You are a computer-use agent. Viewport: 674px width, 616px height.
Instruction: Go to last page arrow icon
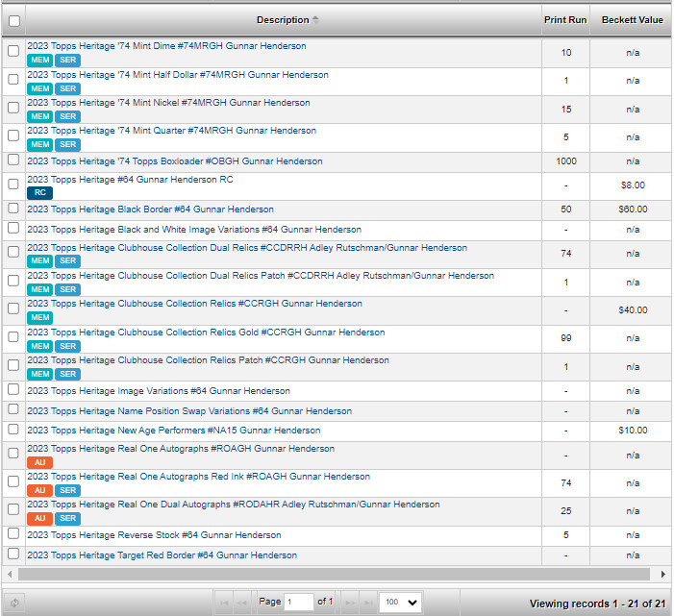368,603
